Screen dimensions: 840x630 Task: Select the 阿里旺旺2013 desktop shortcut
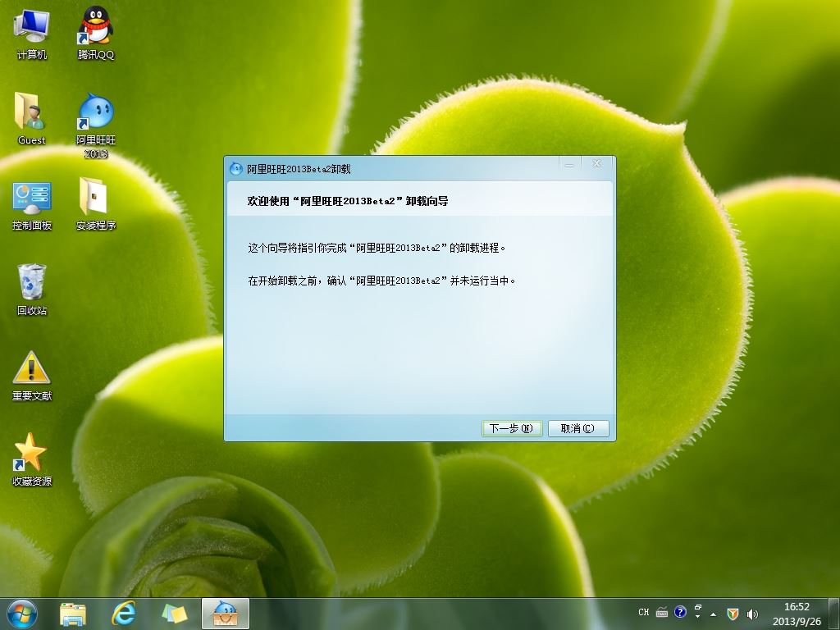[x=96, y=126]
